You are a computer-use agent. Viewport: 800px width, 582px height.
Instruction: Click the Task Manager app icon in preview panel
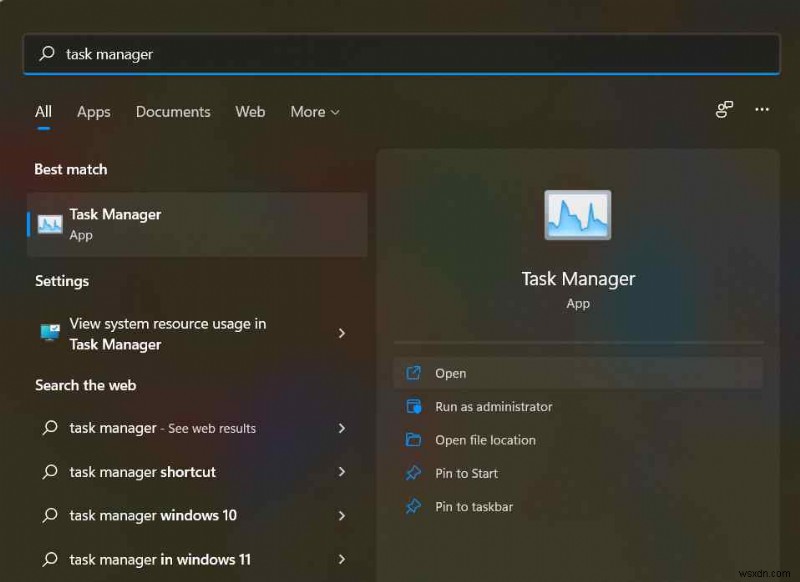coord(578,214)
